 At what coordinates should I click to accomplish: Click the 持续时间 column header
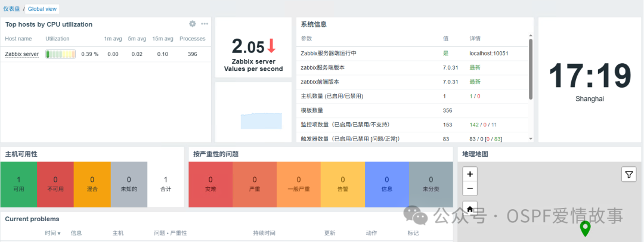[264, 233]
